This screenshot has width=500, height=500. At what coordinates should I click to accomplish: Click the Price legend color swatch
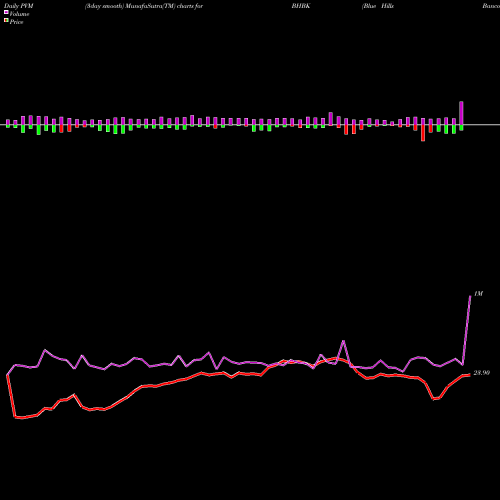pos(6,21)
